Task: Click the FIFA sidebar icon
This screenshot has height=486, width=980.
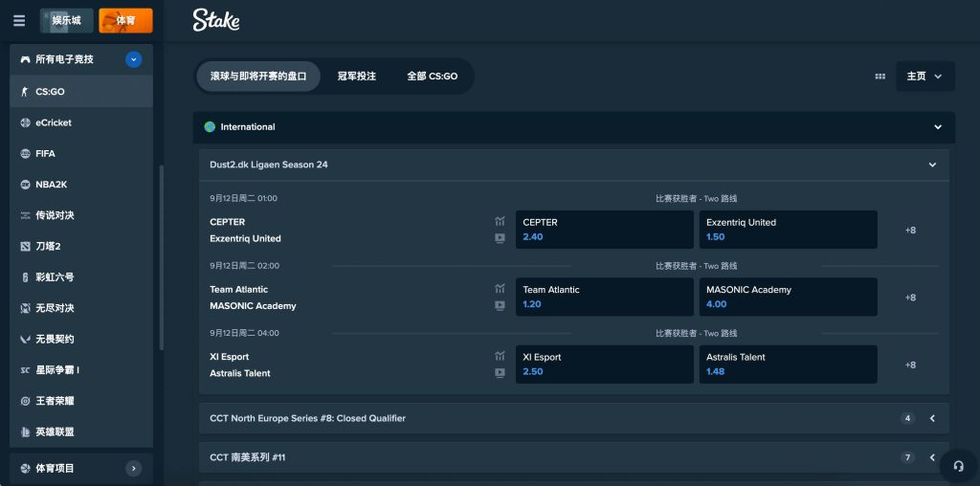Action: [x=25, y=154]
